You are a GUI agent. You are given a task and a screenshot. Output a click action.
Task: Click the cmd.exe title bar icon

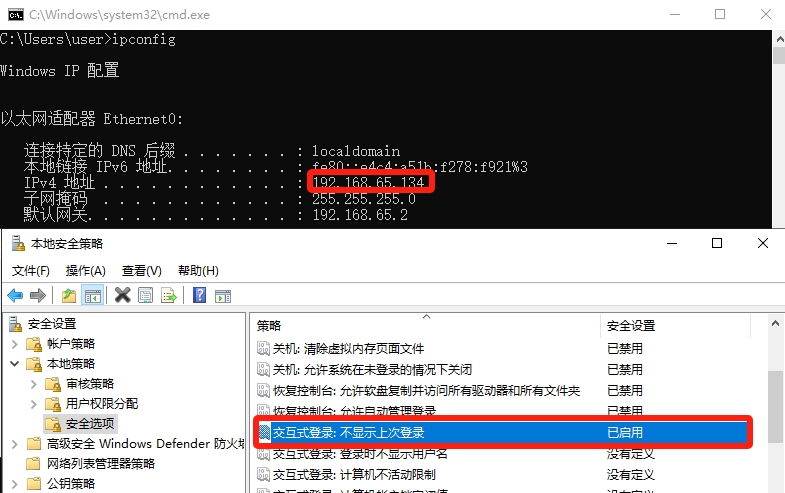point(16,15)
